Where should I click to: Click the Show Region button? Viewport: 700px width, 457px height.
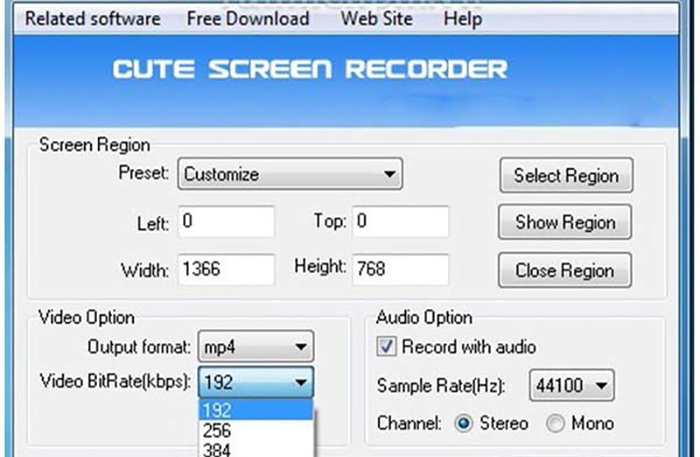(x=565, y=222)
